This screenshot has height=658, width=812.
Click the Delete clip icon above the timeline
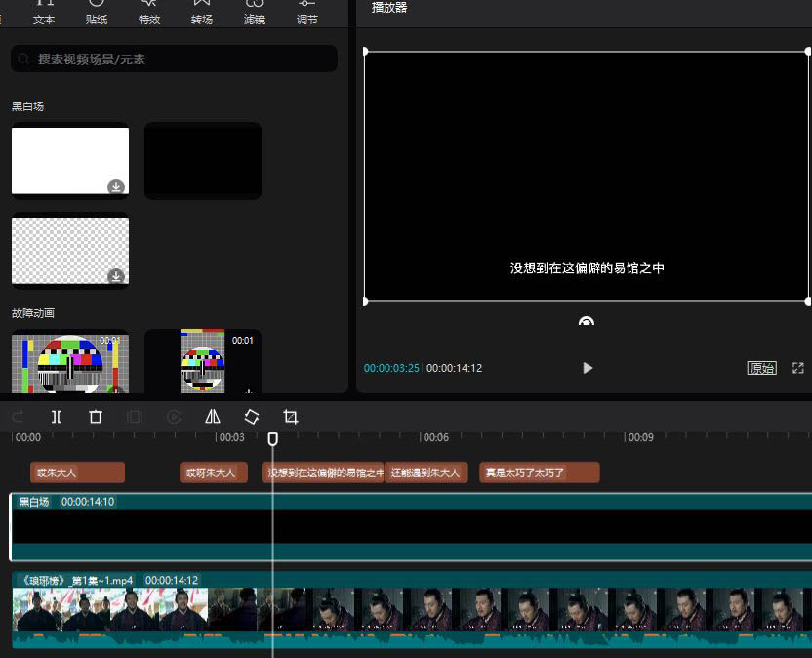click(x=95, y=417)
